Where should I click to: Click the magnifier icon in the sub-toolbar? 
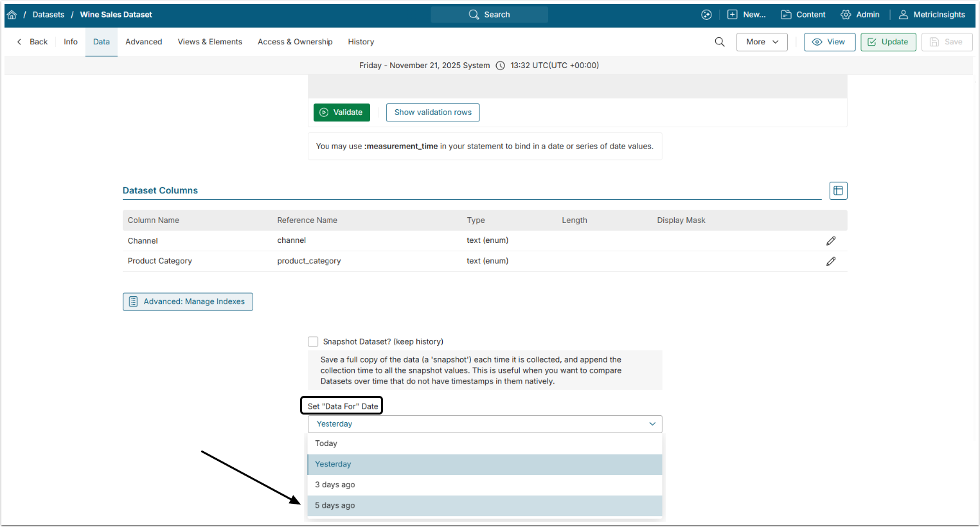720,42
